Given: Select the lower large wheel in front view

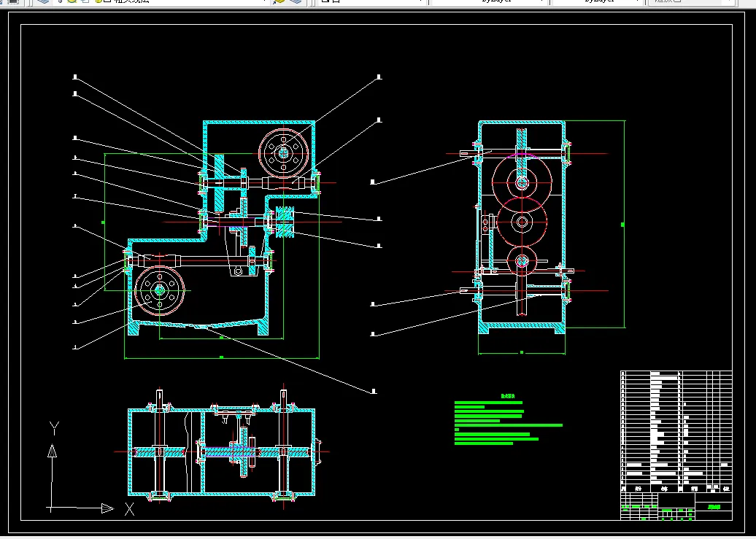Looking at the screenshot, I should [160, 290].
